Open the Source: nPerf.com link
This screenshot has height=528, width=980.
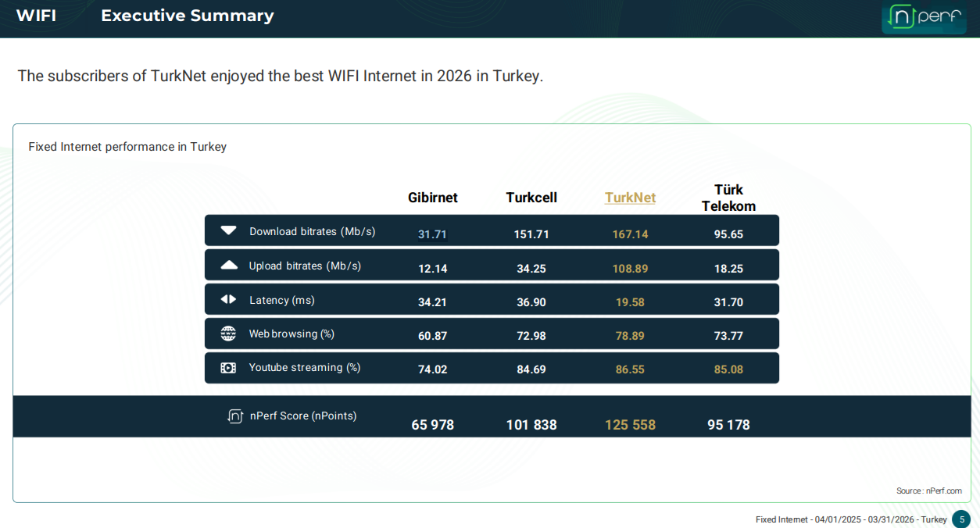point(930,491)
